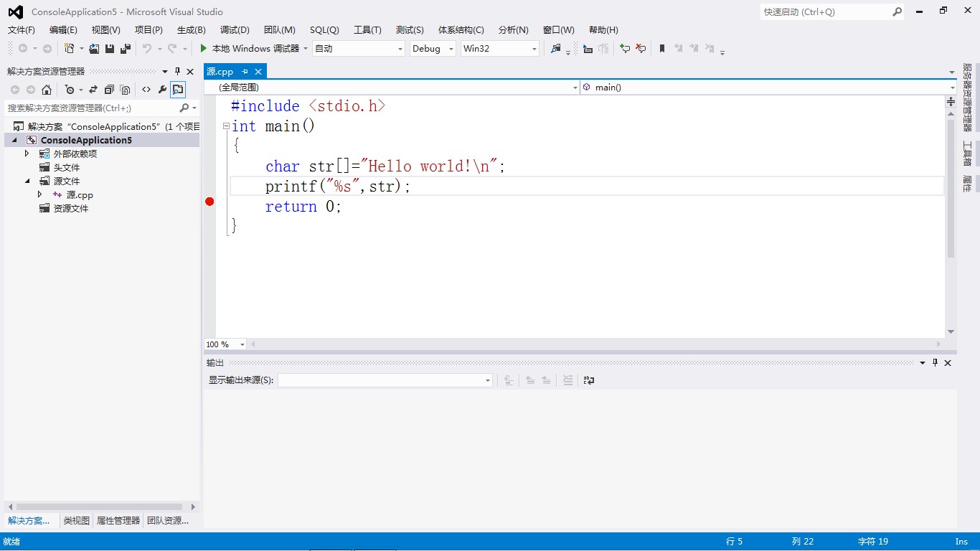Click the Quick Launch search magnifier icon
980x551 pixels.
click(897, 11)
